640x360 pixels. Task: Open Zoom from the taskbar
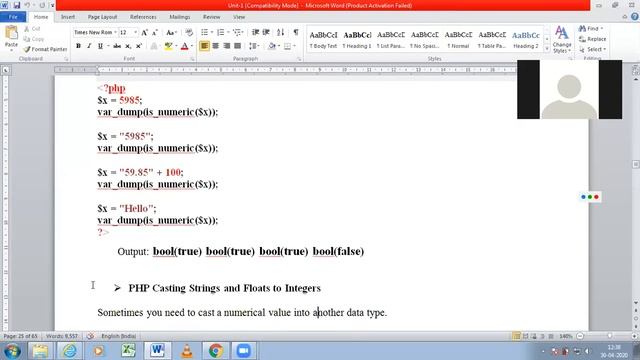pyautogui.click(x=243, y=351)
